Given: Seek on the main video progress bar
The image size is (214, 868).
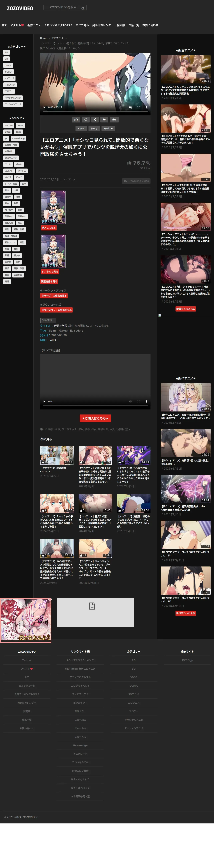Looking at the screenshot, I should click(x=95, y=111).
